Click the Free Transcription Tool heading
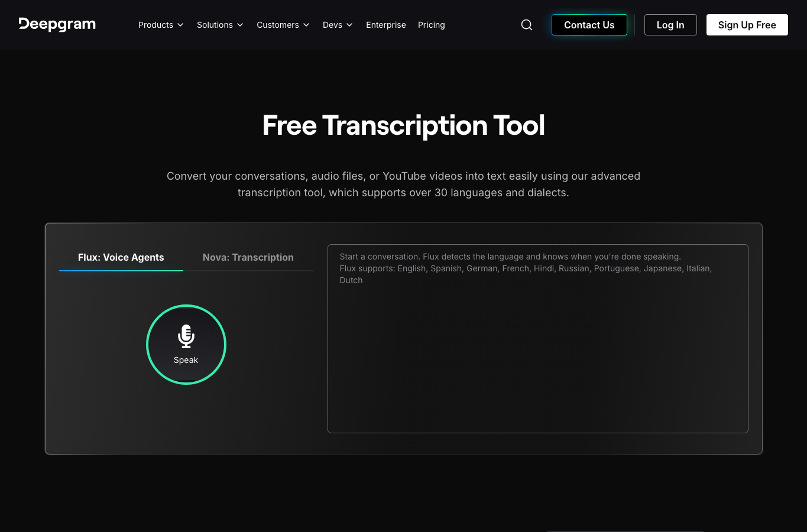807x532 pixels. coord(404,125)
